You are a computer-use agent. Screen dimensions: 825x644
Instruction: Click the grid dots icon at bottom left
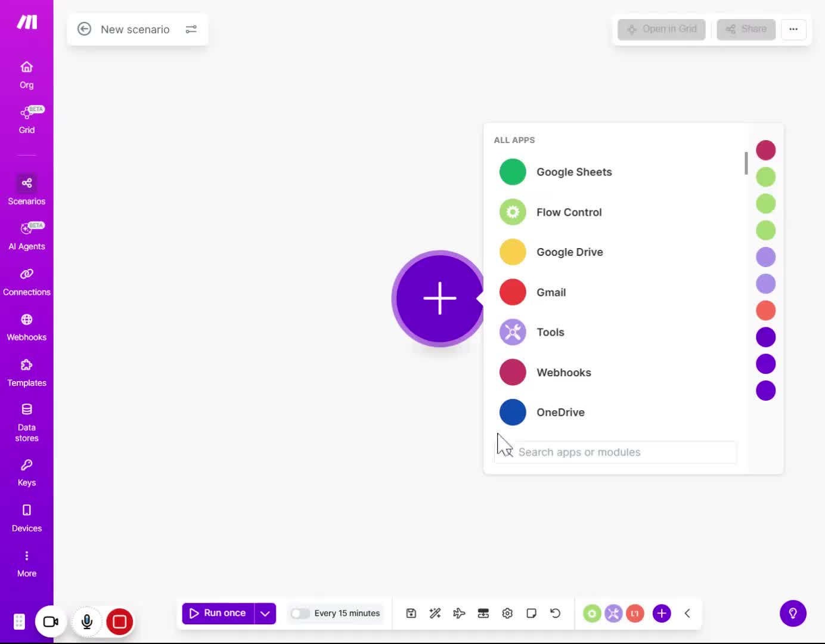19,622
